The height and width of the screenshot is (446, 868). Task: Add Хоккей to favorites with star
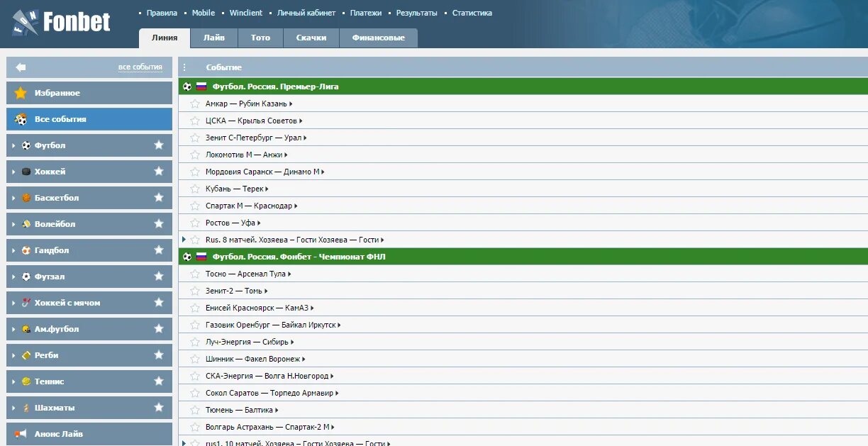point(159,172)
